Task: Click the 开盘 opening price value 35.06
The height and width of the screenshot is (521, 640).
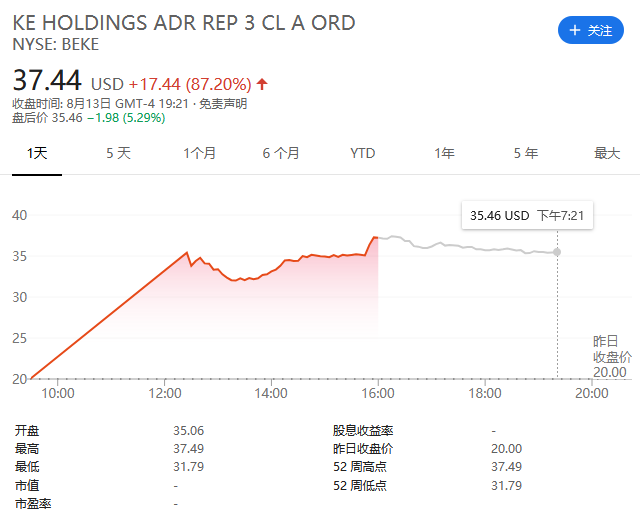Action: (188, 431)
